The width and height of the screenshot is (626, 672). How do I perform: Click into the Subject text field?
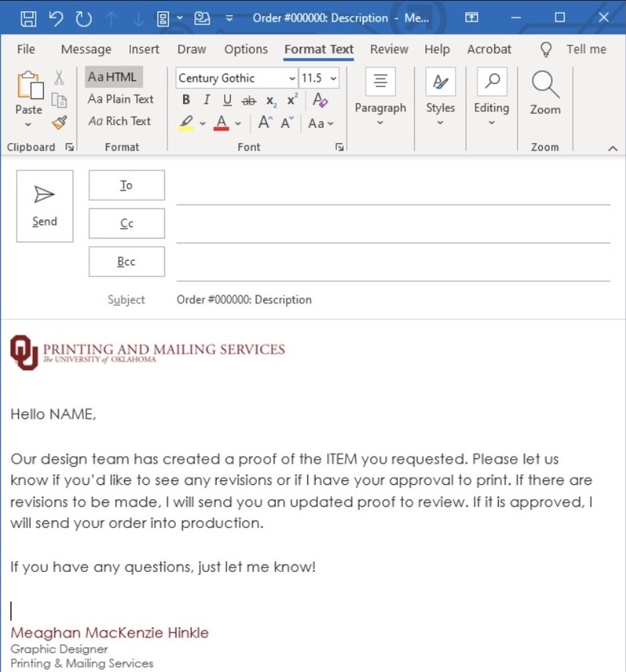392,299
